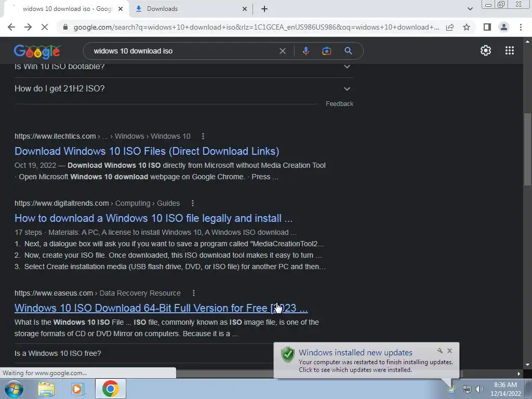
Task: Go back to the previous page
Action: tap(11, 27)
